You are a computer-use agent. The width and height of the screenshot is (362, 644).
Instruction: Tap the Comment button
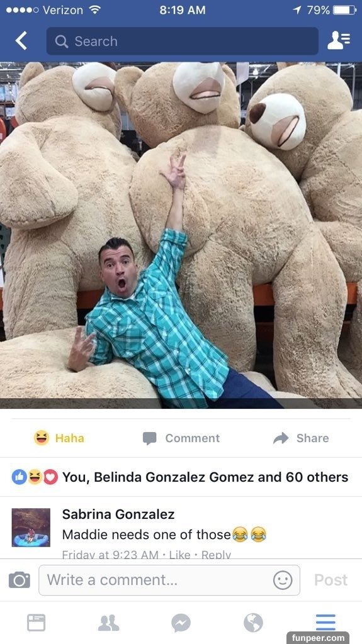click(x=181, y=438)
